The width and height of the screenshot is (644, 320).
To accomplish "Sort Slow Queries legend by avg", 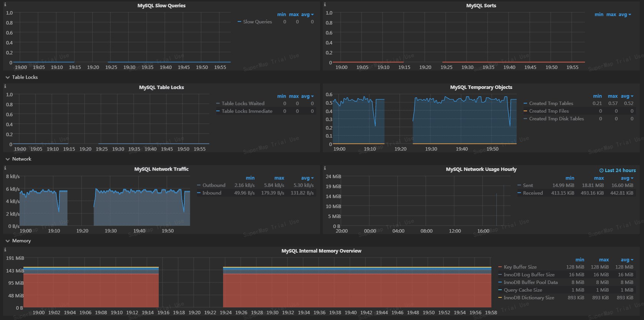I will tap(307, 15).
